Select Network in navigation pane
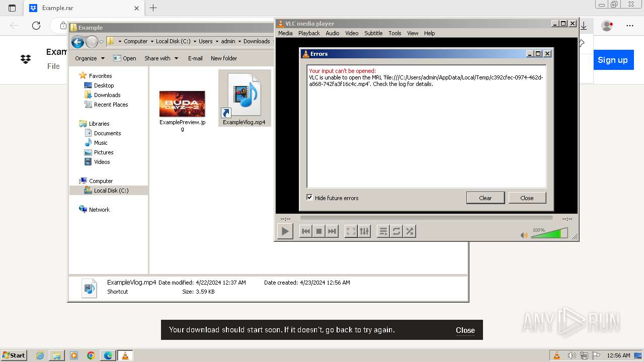This screenshot has height=362, width=644. [94, 210]
